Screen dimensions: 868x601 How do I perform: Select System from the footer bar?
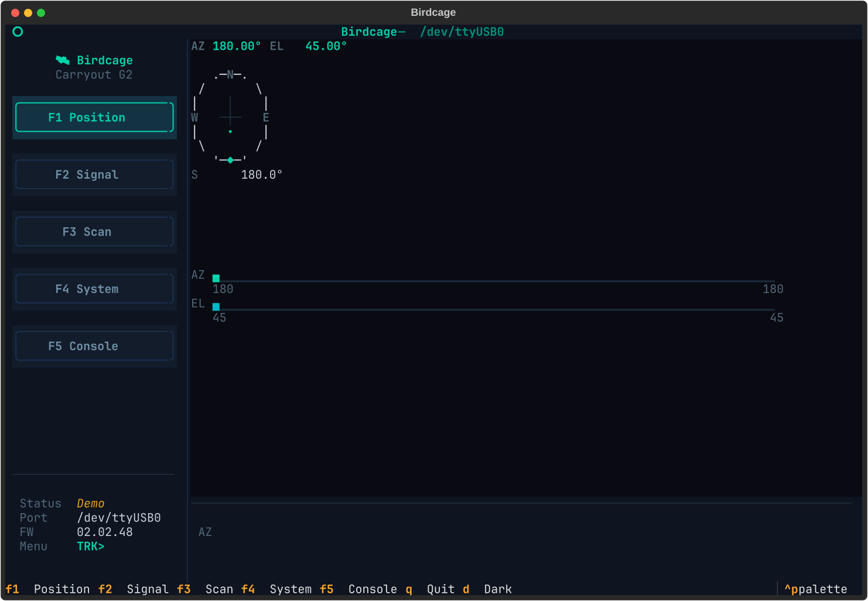[x=290, y=589]
